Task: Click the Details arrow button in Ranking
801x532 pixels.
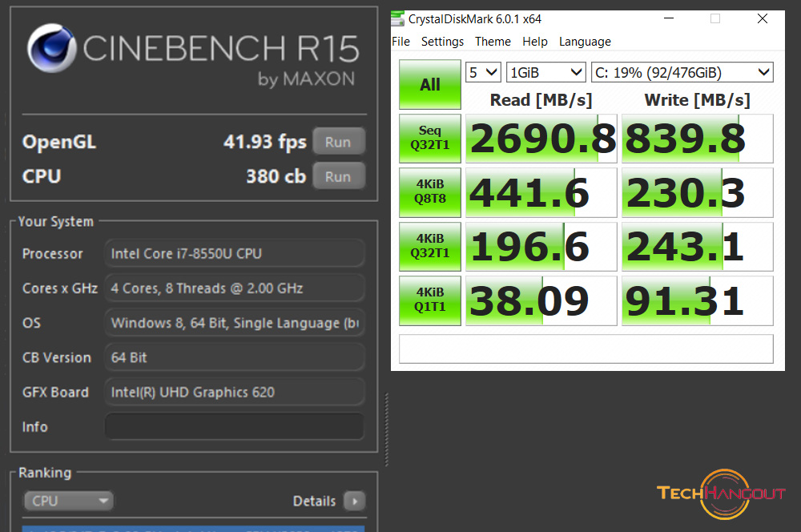Action: pyautogui.click(x=355, y=501)
